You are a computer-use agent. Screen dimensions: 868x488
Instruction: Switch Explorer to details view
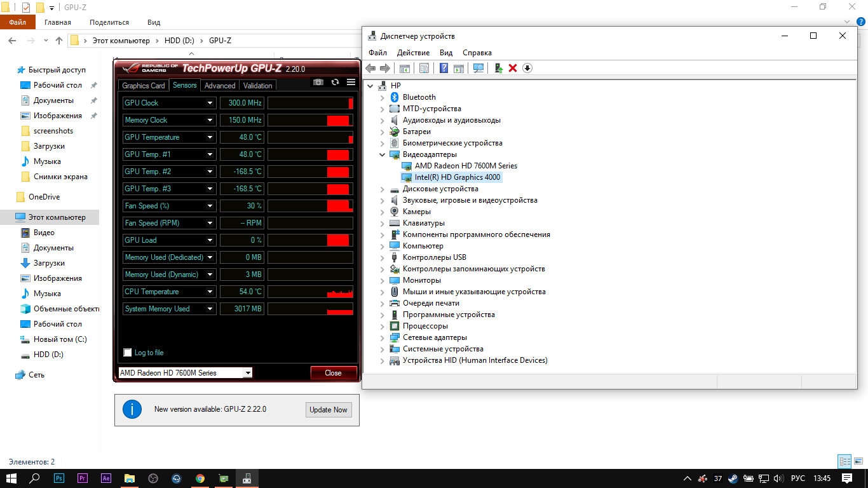click(x=844, y=462)
